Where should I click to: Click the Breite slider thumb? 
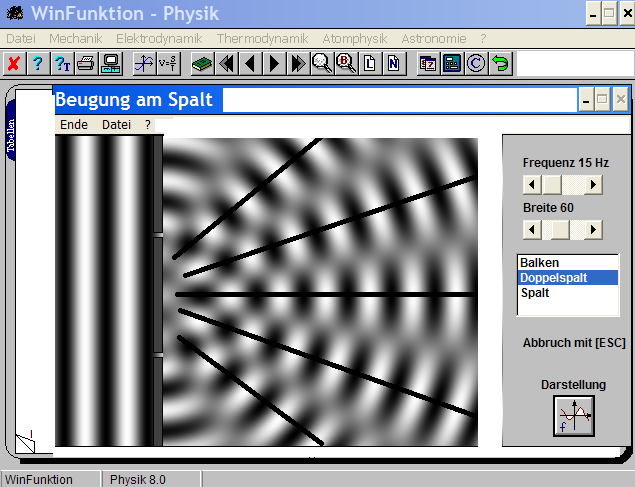point(560,230)
